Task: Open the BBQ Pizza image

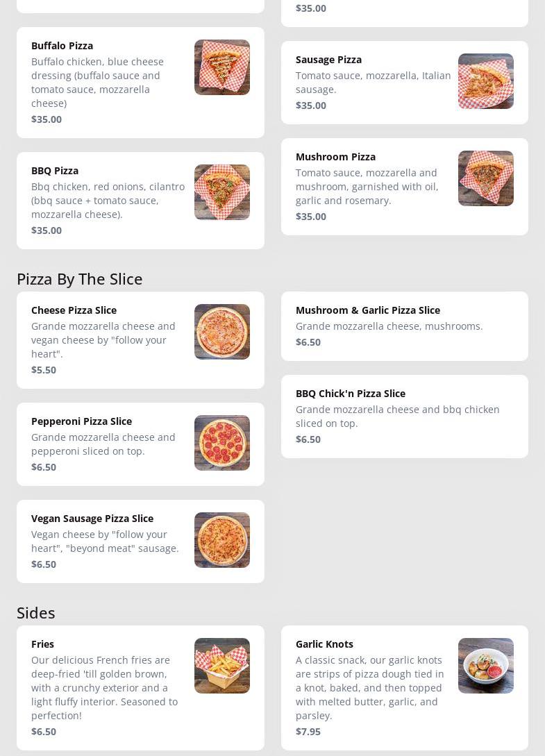Action: click(x=222, y=192)
